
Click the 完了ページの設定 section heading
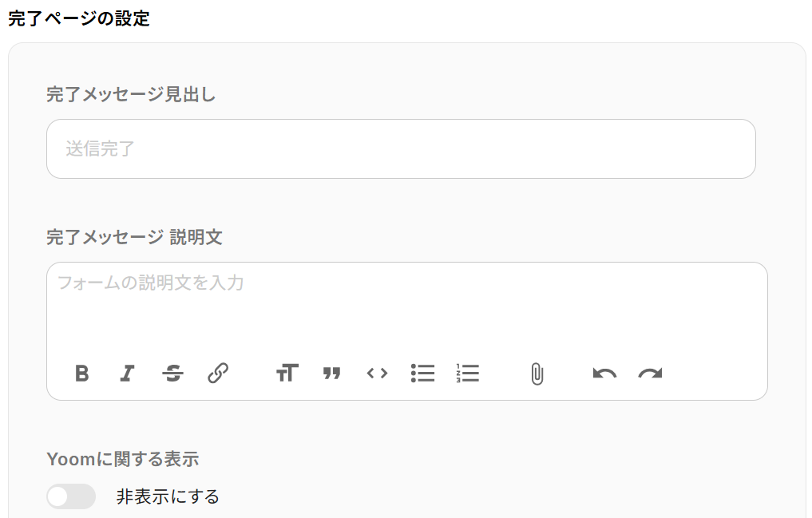coord(79,18)
